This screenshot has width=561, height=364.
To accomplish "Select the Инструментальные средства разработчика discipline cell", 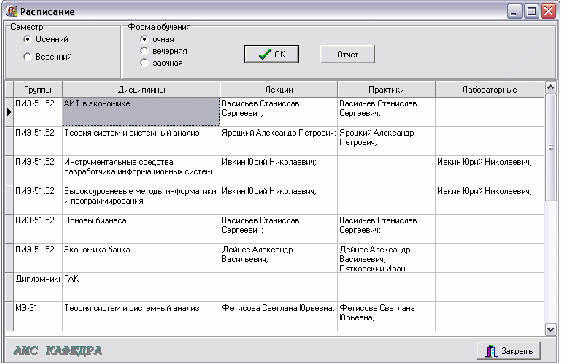I will [141, 170].
